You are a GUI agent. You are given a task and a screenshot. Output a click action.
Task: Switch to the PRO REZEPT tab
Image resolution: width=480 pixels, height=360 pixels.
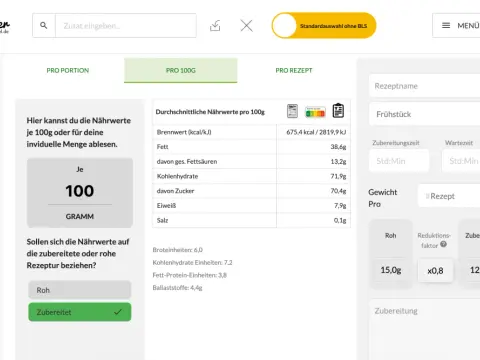click(x=294, y=70)
